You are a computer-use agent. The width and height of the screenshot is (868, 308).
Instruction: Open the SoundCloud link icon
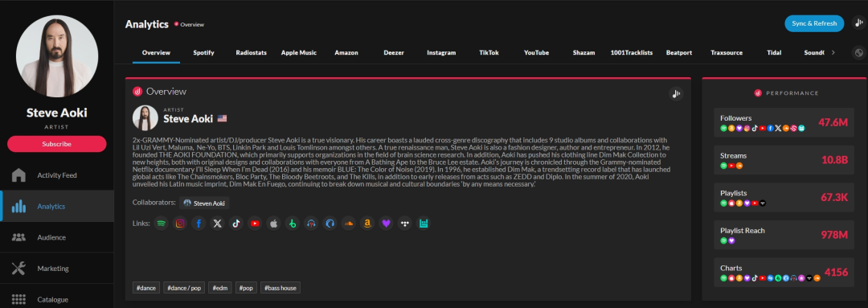(348, 224)
